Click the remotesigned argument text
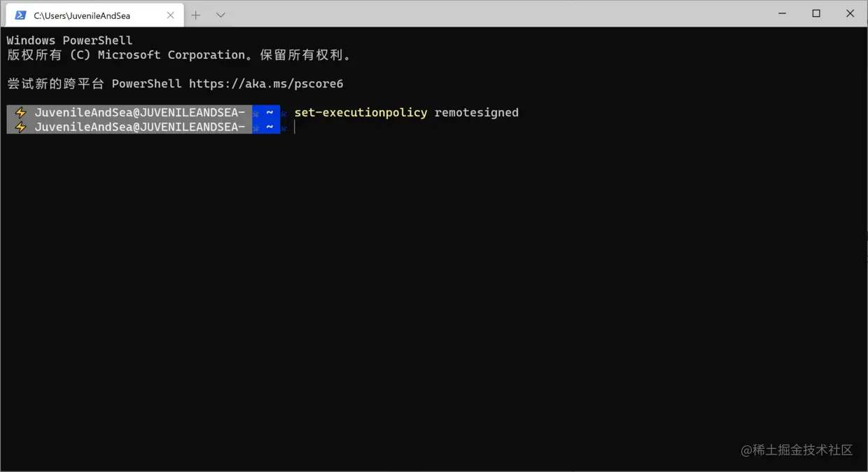This screenshot has height=472, width=868. [x=477, y=113]
